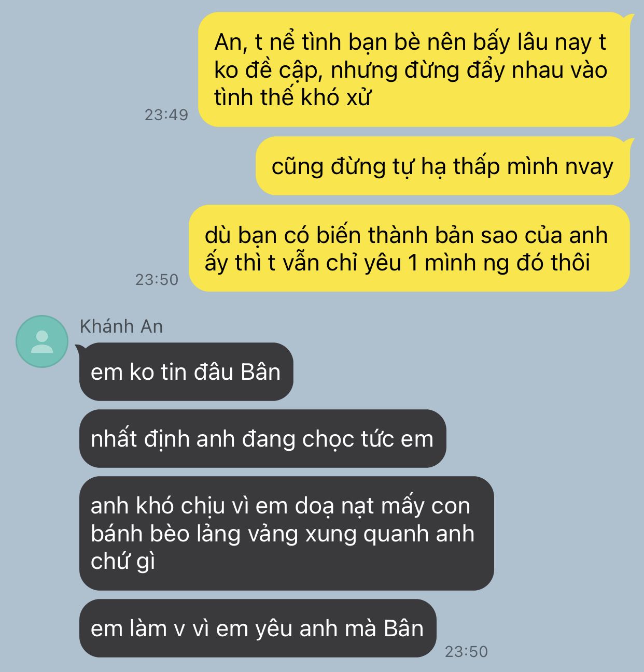Click the line "ko đề cập, nhưng đừng đẩy nhau vào"
Image resolution: width=644 pixels, height=672 pixels.
pos(411,70)
